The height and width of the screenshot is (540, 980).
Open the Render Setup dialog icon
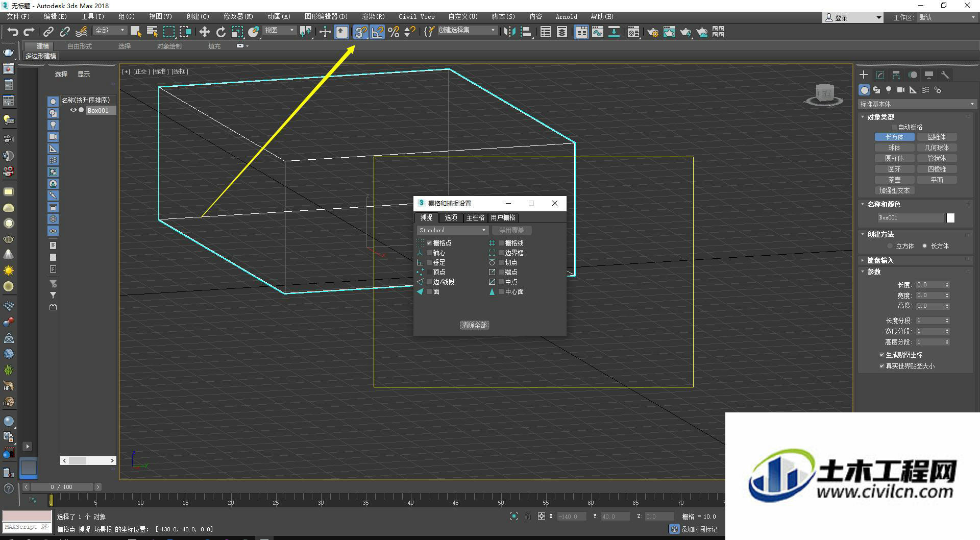click(652, 32)
